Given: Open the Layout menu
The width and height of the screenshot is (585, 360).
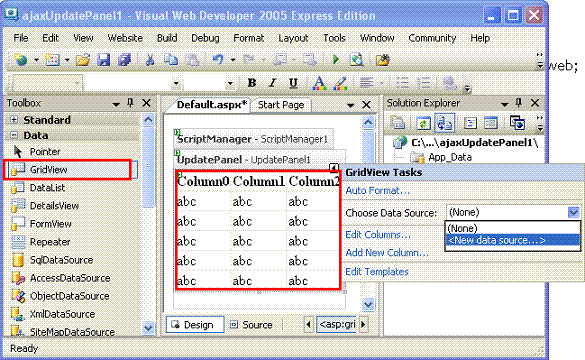Looking at the screenshot, I should (293, 38).
